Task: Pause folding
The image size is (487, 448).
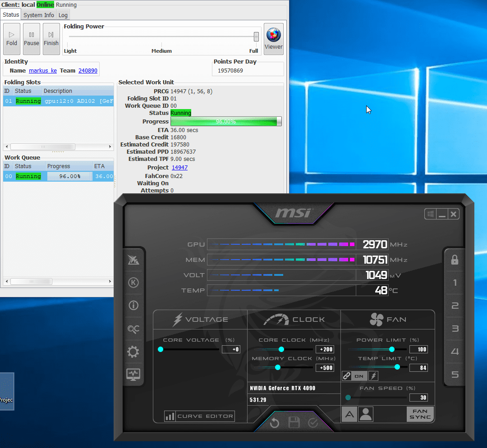Action: pos(32,39)
